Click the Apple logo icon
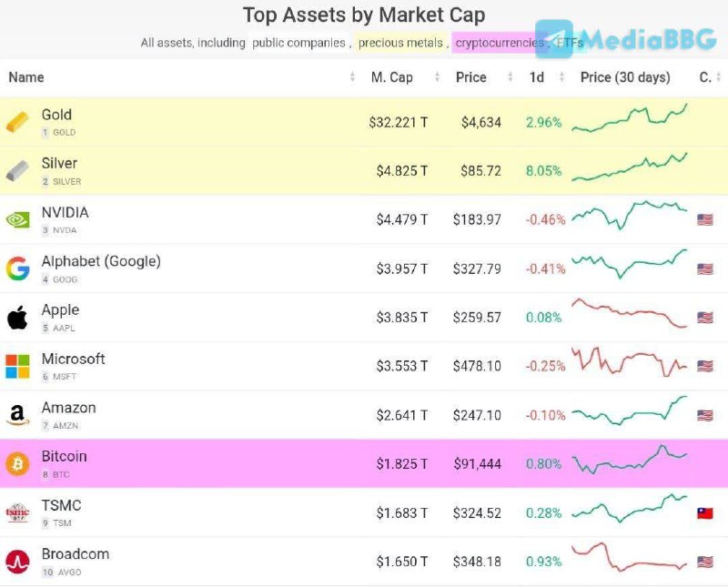Image resolution: width=728 pixels, height=588 pixels. pos(17,318)
